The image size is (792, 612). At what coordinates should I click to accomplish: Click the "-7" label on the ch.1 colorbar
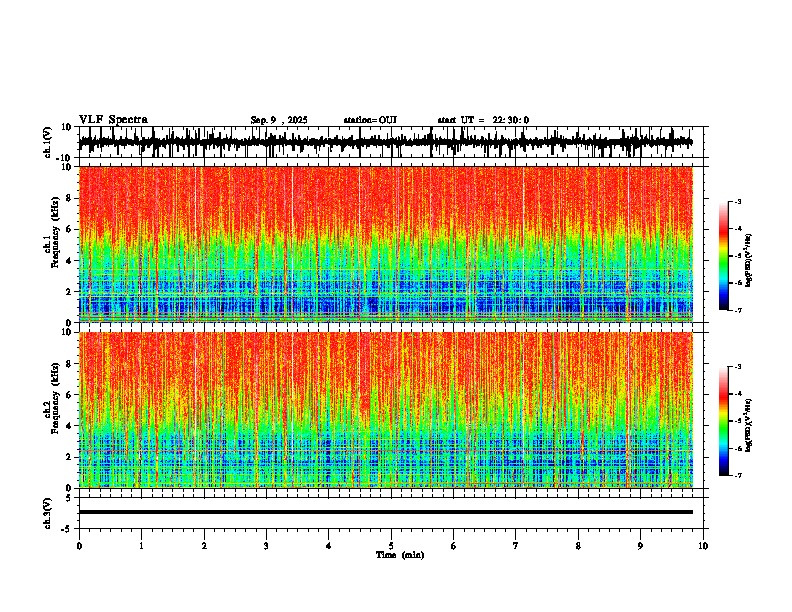tap(737, 311)
